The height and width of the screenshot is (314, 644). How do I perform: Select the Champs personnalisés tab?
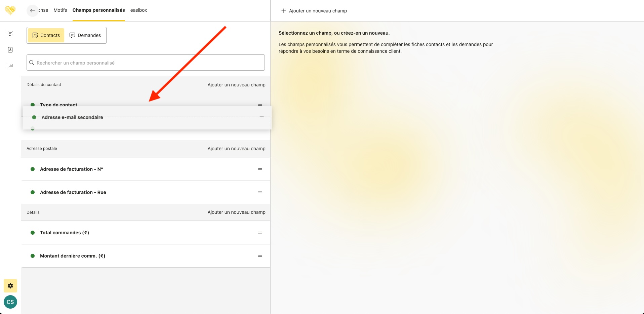point(98,10)
